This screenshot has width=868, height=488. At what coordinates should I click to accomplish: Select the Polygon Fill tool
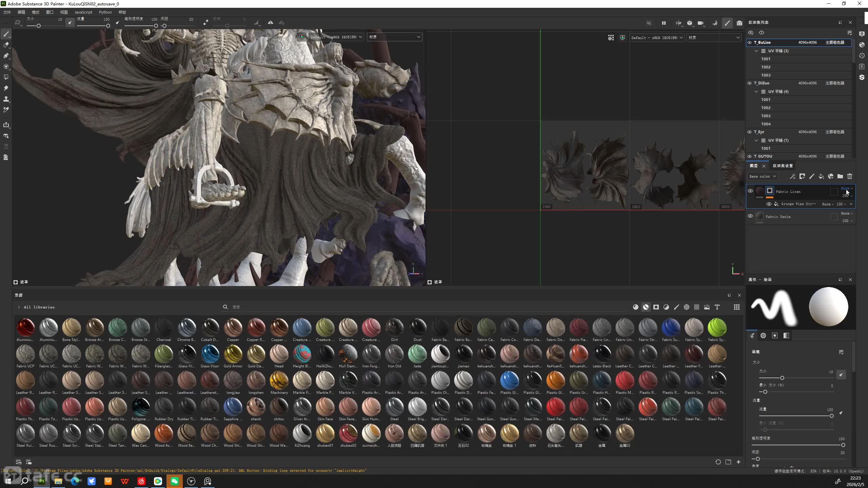[6, 77]
